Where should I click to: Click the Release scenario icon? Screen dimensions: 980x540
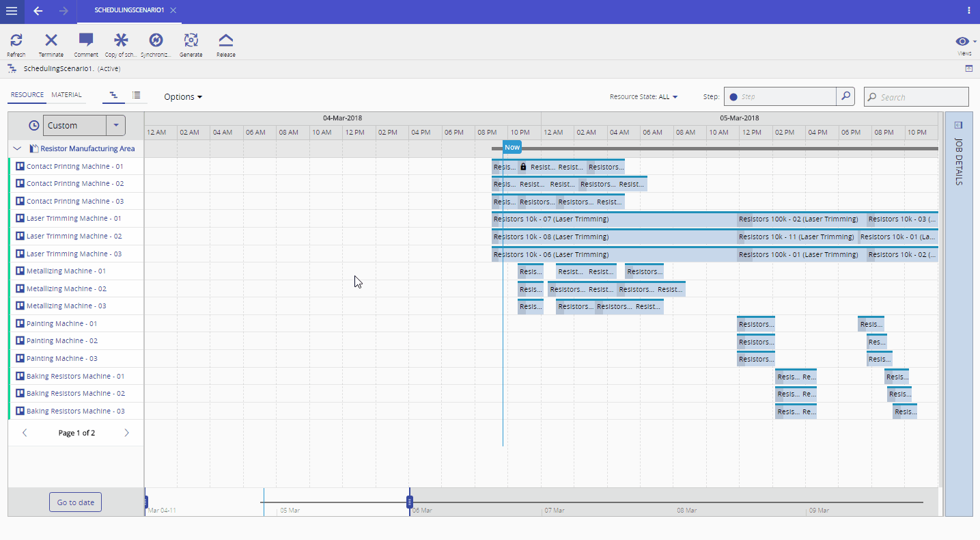225,40
